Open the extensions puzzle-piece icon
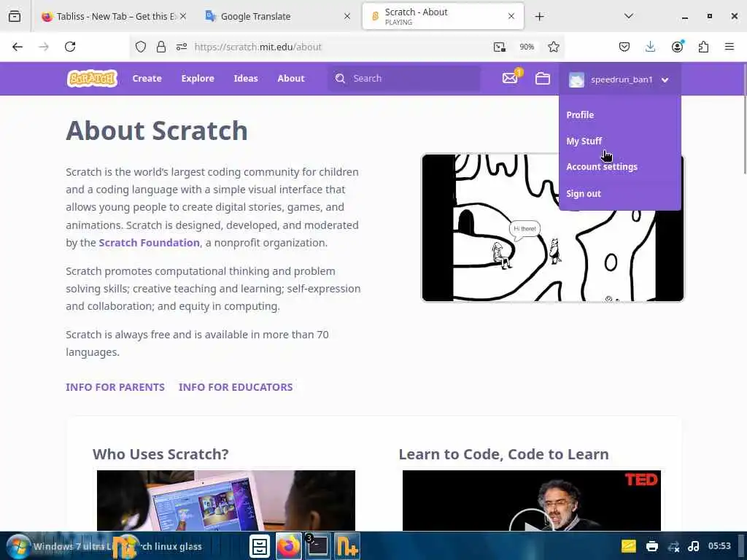 click(703, 47)
